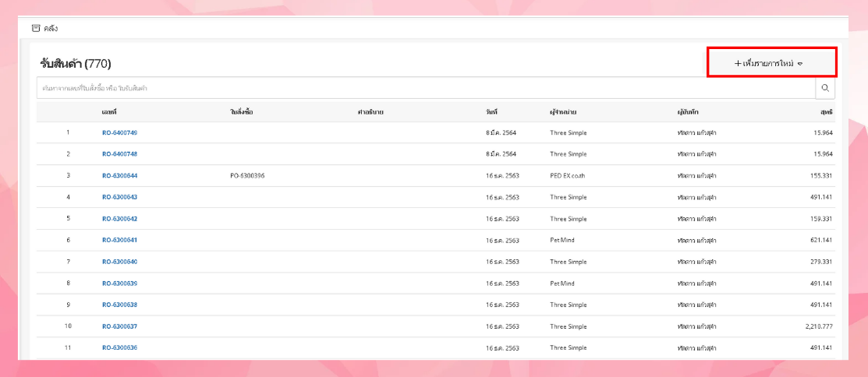The image size is (868, 377).
Task: Focus the order number search field
Action: pyautogui.click(x=421, y=88)
